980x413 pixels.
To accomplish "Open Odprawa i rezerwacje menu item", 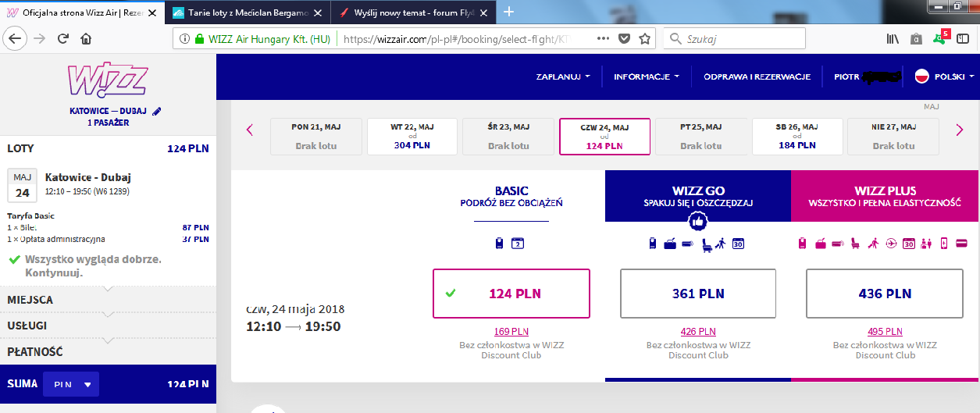I will click(x=757, y=77).
